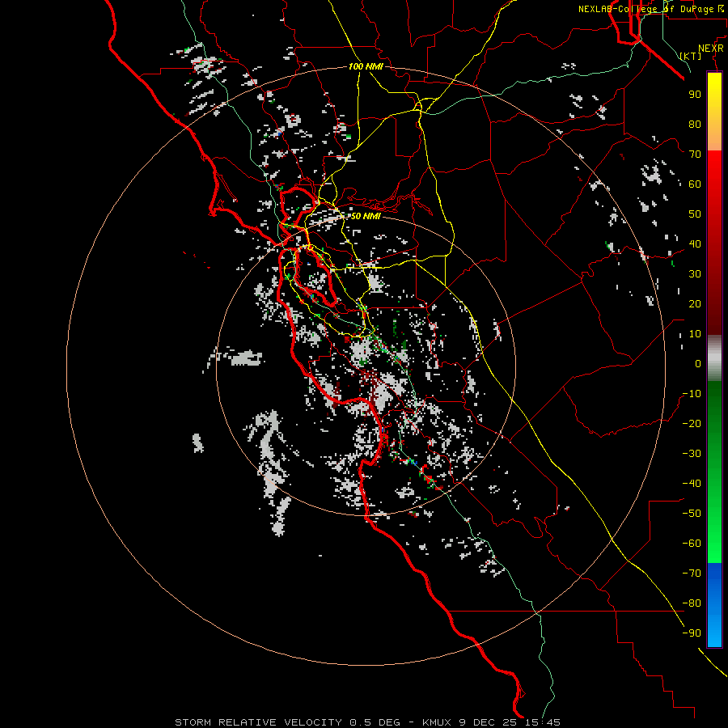Viewport: 728px width, 728px height.
Task: Select the -90 value on velocity scale
Action: [692, 633]
